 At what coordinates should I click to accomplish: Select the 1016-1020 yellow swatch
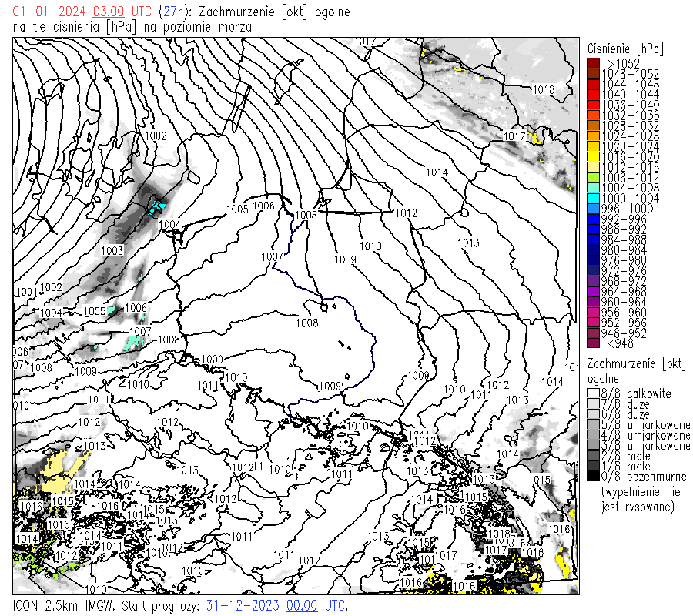[x=593, y=157]
